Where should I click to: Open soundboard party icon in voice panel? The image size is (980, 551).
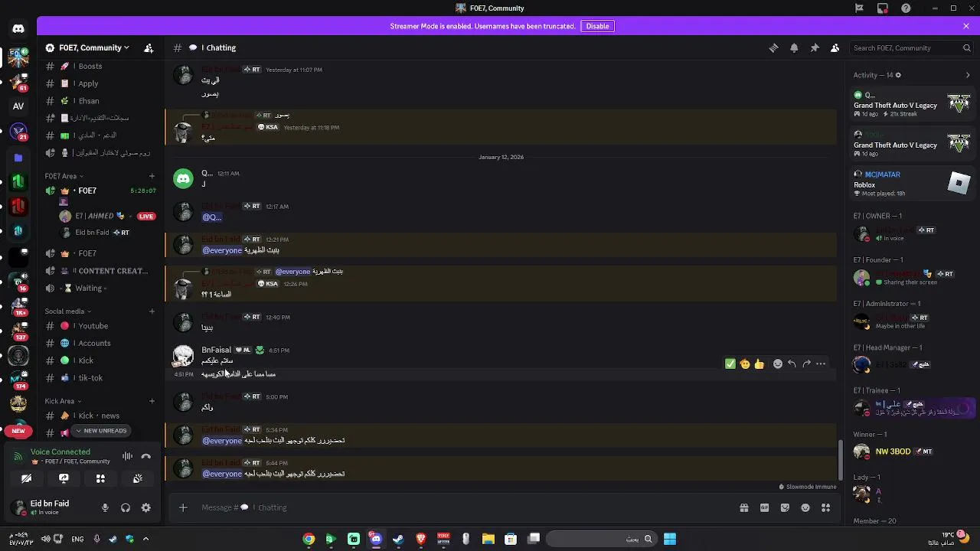coord(138,478)
